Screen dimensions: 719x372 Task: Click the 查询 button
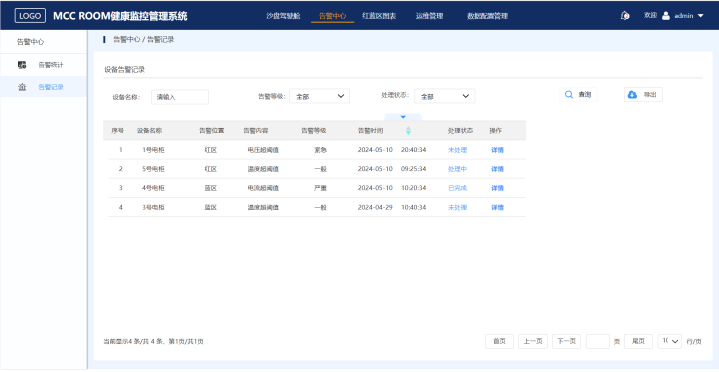578,94
